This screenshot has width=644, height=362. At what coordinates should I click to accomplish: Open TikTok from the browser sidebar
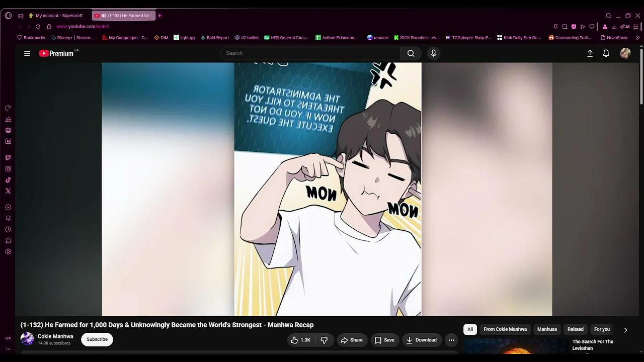[x=8, y=180]
